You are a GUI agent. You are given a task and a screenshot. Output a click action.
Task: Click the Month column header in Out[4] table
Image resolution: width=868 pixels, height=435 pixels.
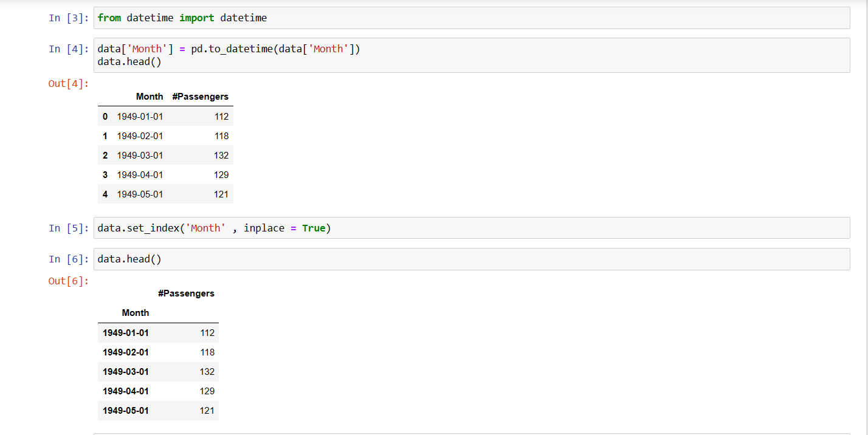pos(150,97)
